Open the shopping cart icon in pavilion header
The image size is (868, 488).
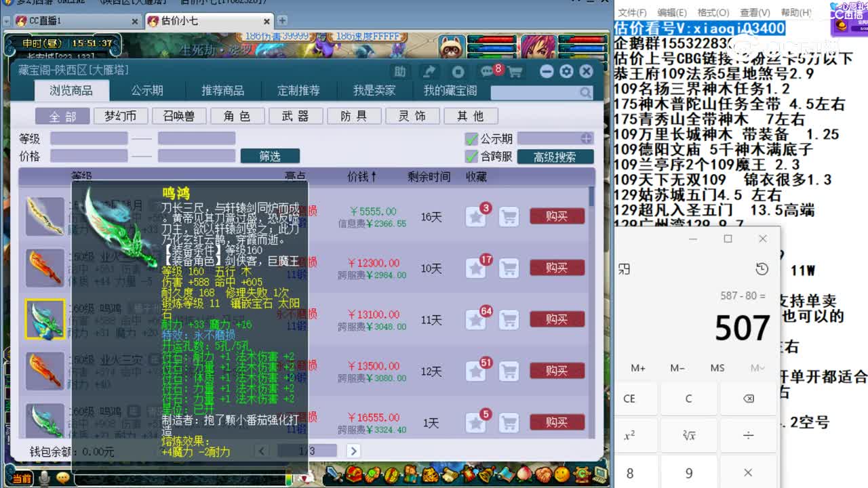(x=515, y=72)
